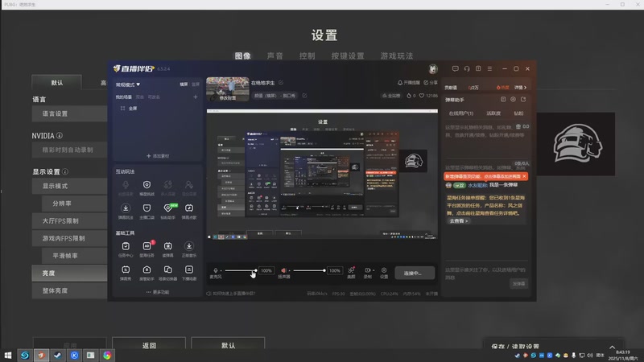Click 默认 reset button at the PUBG bottom
This screenshot has width=644, height=362.
coord(228,345)
